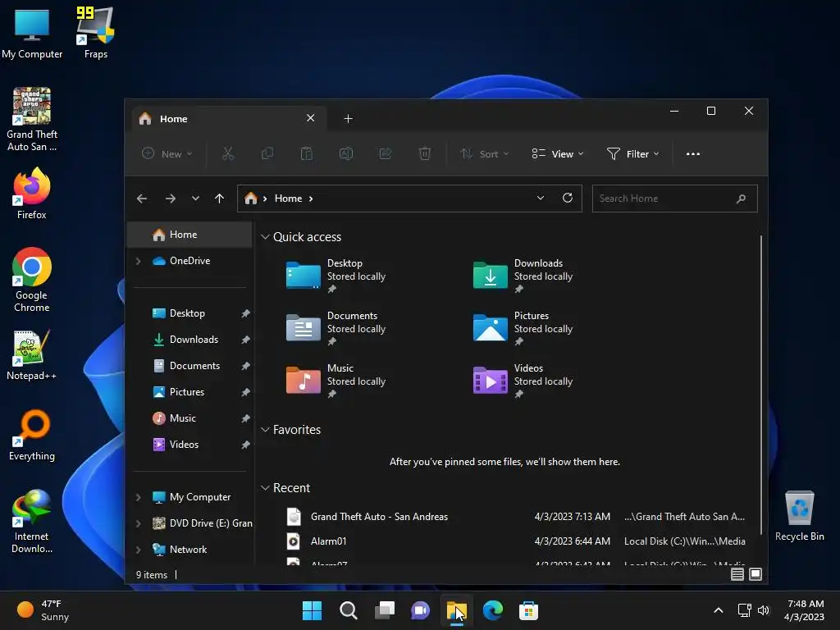Expand address bar history dropdown

541,198
